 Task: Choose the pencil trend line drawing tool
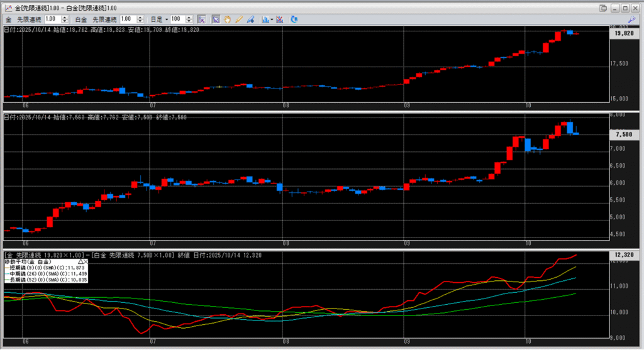tap(239, 19)
